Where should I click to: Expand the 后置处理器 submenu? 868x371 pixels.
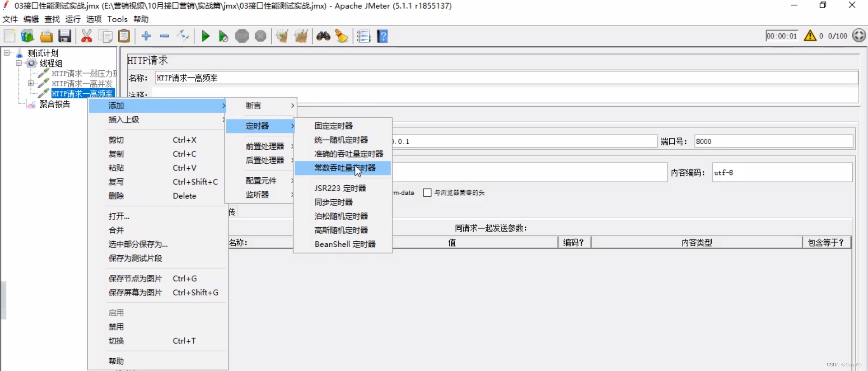[261, 160]
